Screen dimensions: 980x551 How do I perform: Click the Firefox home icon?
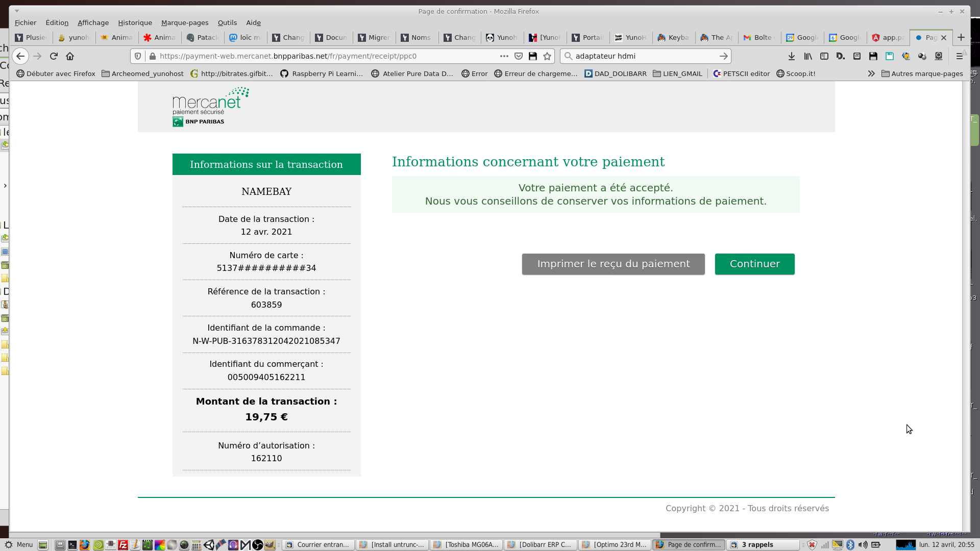coord(70,56)
